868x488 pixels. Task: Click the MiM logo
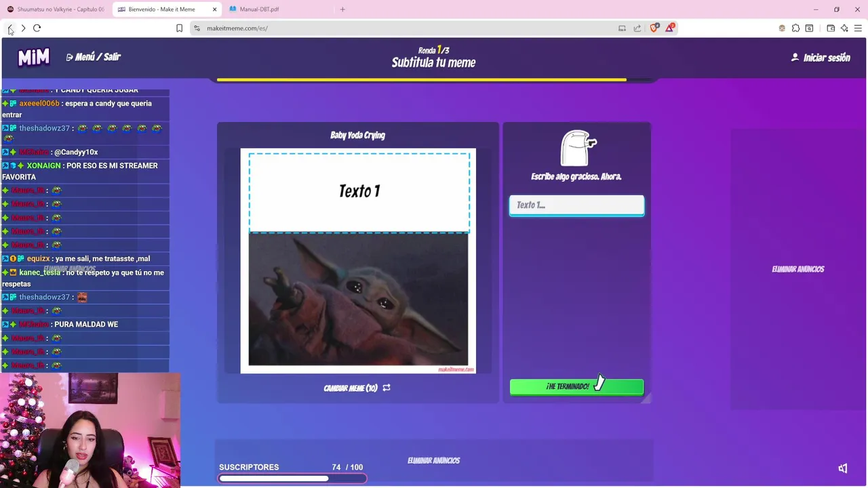coord(34,58)
